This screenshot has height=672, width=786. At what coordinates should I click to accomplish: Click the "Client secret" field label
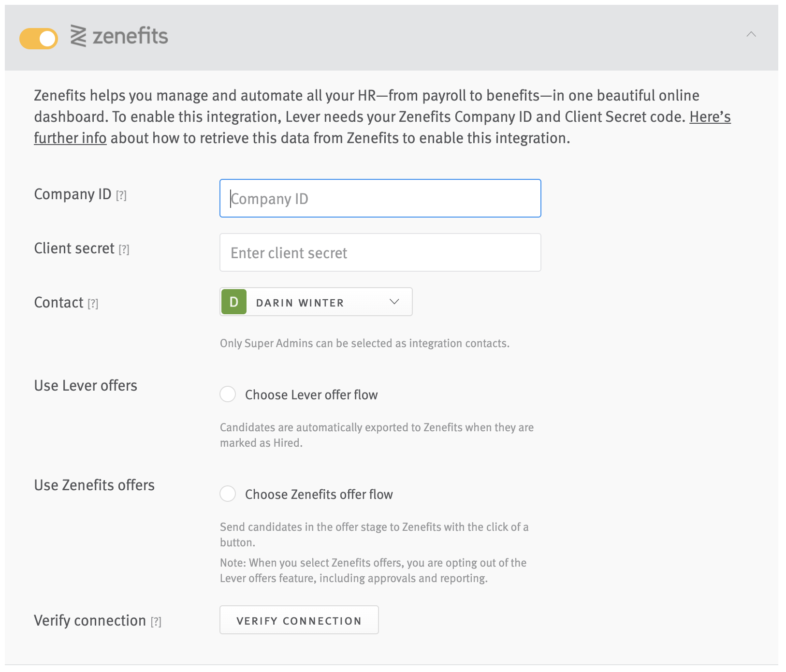pyautogui.click(x=74, y=248)
